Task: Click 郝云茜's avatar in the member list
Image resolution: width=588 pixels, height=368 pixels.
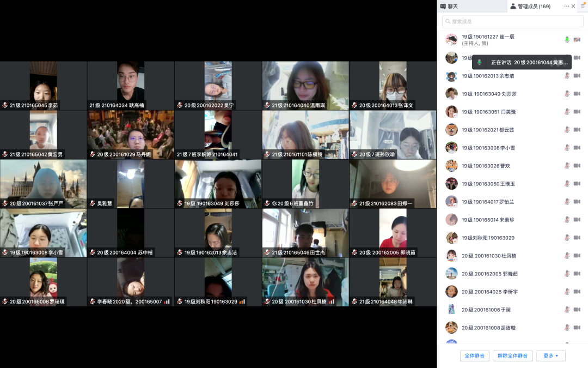Action: (451, 130)
